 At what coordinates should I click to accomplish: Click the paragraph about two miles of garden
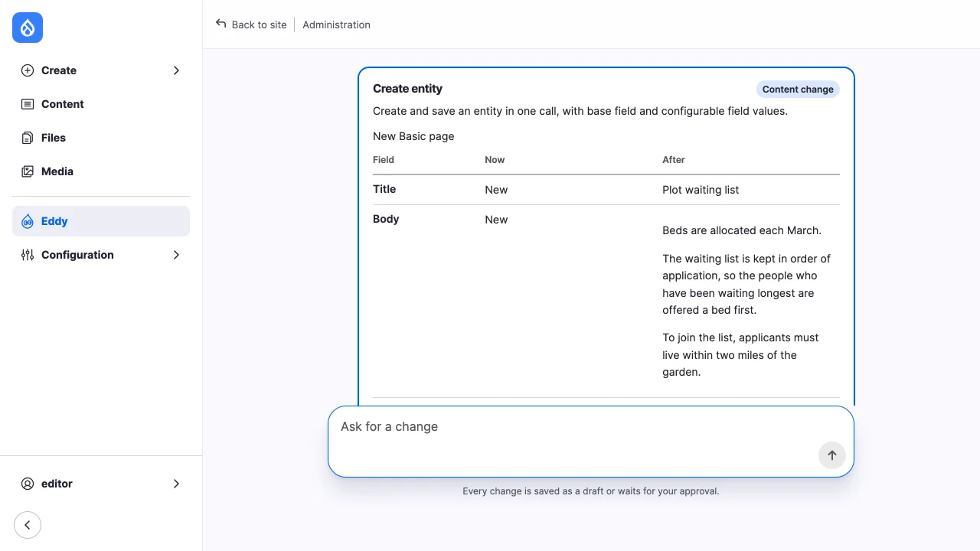[x=740, y=355]
